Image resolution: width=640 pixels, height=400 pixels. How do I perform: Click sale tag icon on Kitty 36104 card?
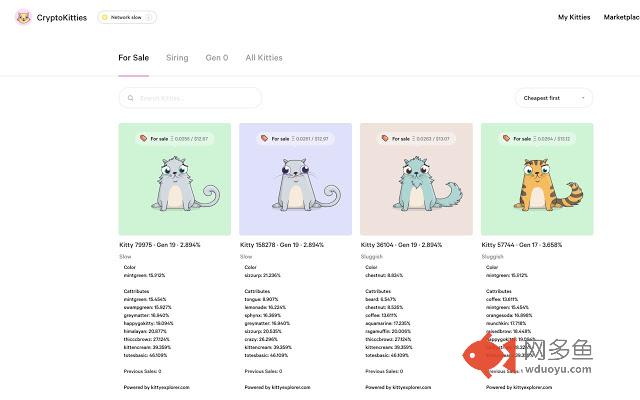[385, 138]
